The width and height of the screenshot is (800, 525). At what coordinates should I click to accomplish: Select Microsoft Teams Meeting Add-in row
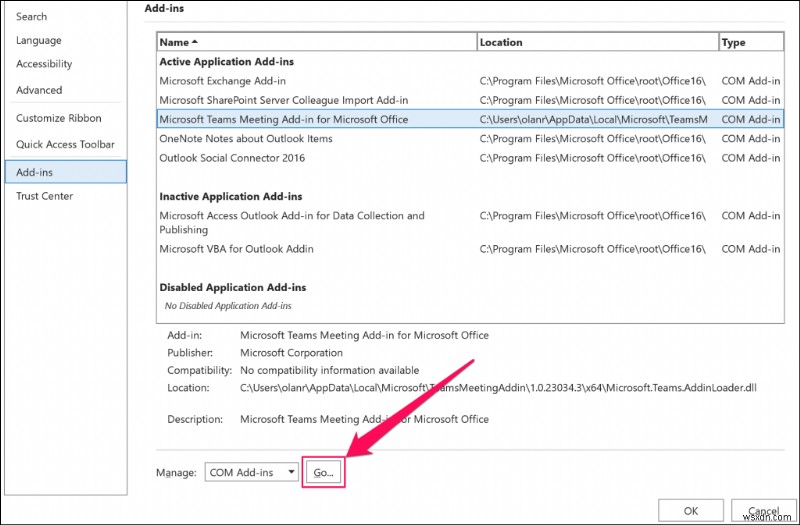[x=470, y=119]
